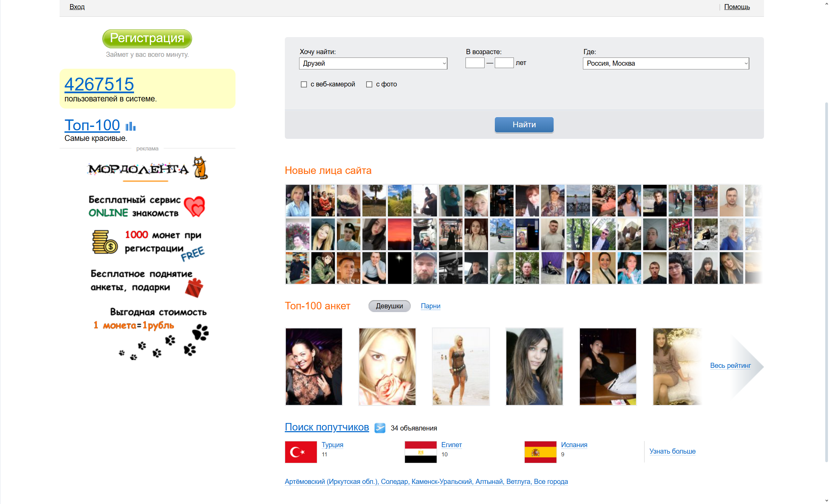Tick the с фото checkbox
Screen dimensions: 830x504
pos(369,84)
